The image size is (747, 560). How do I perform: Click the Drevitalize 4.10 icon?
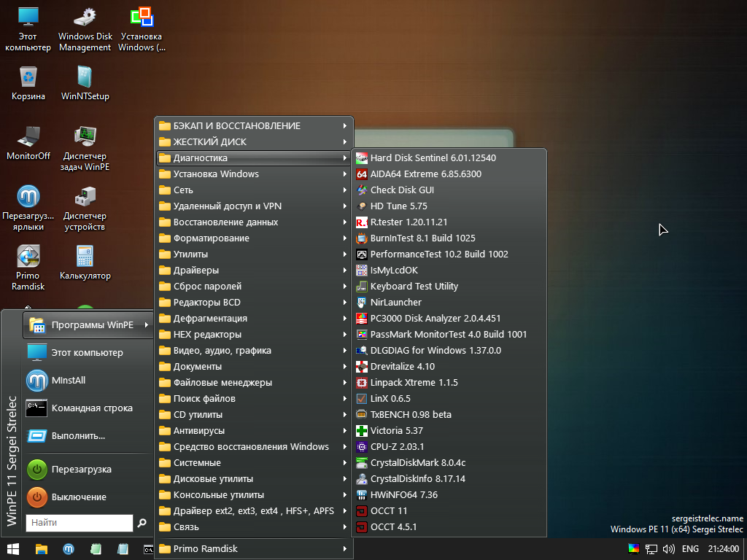tap(362, 367)
